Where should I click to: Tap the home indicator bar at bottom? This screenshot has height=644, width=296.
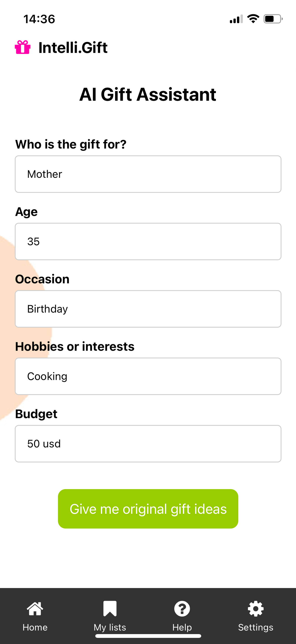tap(148, 636)
